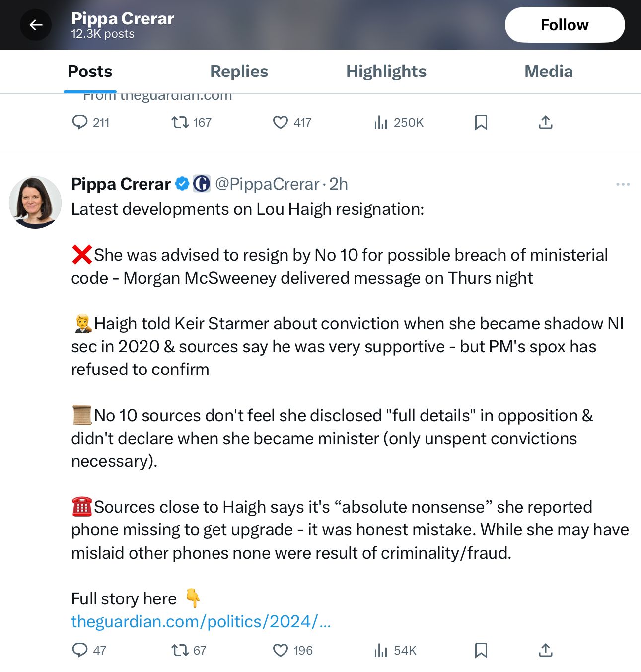Repost the post with 167 reposts
This screenshot has height=672, width=641.
[179, 122]
